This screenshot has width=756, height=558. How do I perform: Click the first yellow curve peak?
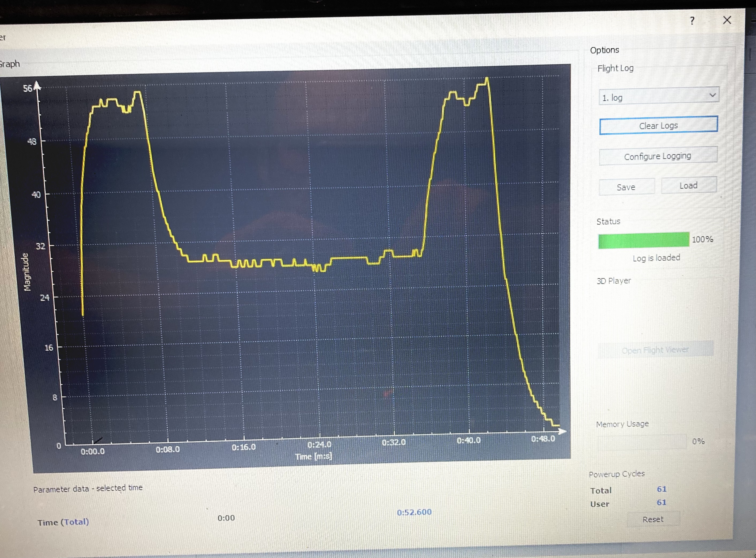point(138,92)
